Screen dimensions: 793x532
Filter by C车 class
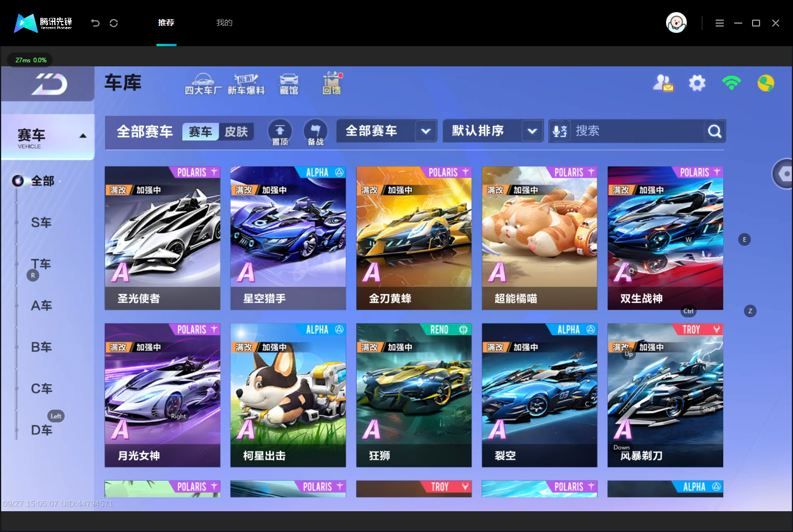point(42,389)
